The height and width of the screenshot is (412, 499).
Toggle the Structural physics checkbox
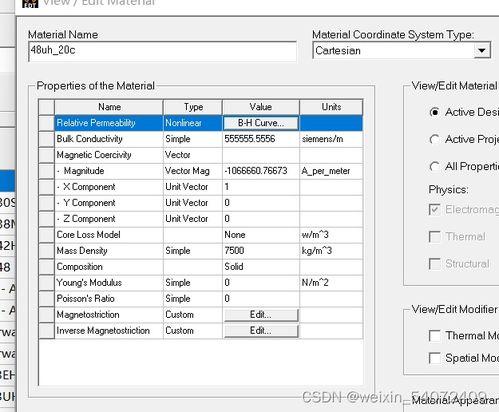click(x=435, y=264)
